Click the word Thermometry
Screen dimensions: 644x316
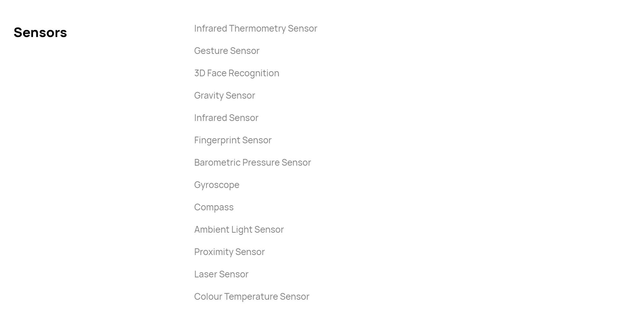click(x=257, y=28)
